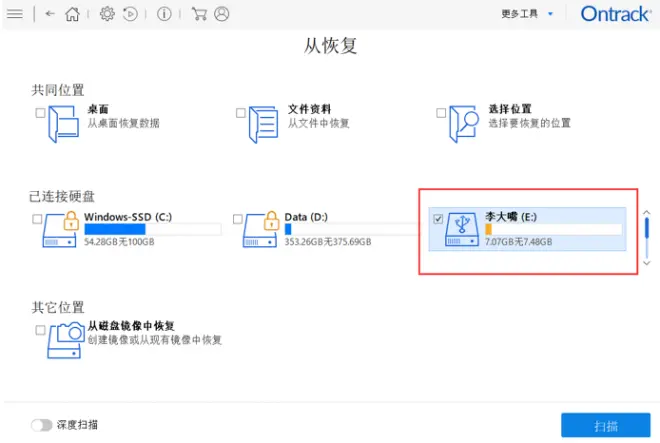The image size is (660, 443).
Task: Click the Windows-SSD (C:) drive icon
Action: 59,231
